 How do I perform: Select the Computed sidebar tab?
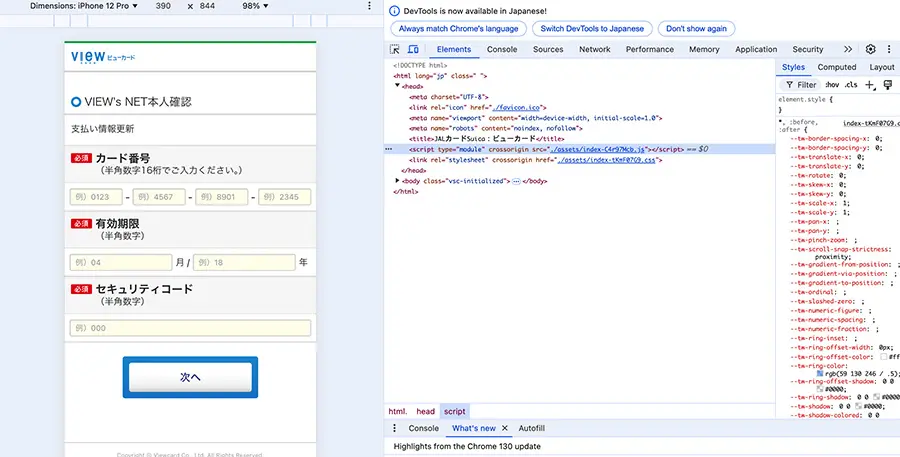click(x=836, y=67)
